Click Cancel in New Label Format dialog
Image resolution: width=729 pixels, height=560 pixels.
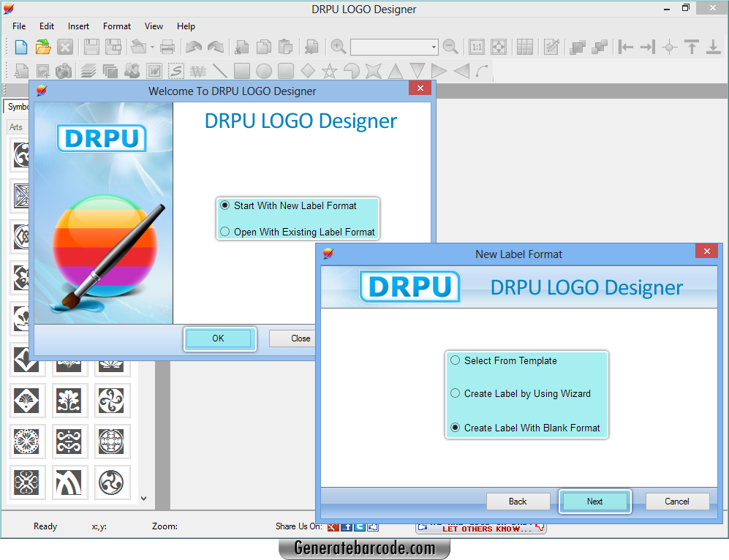(x=677, y=502)
